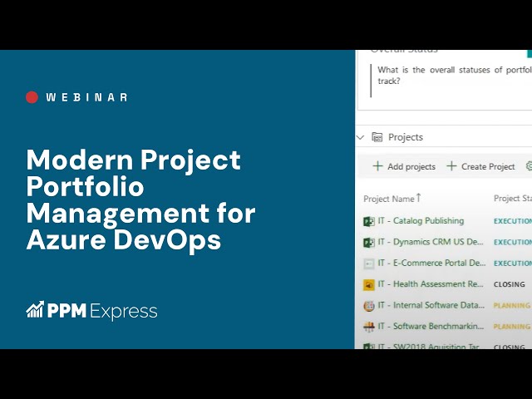Click icon next to IT - Dynamics CRM

coord(369,243)
